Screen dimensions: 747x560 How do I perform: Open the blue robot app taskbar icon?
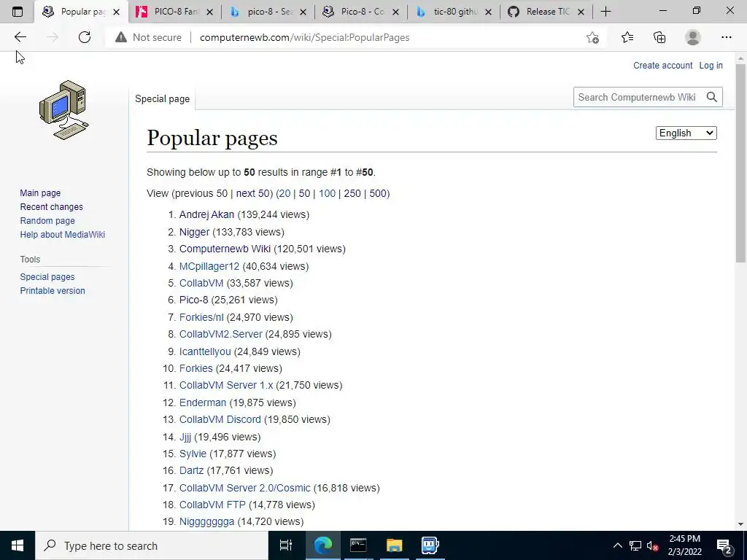(430, 545)
